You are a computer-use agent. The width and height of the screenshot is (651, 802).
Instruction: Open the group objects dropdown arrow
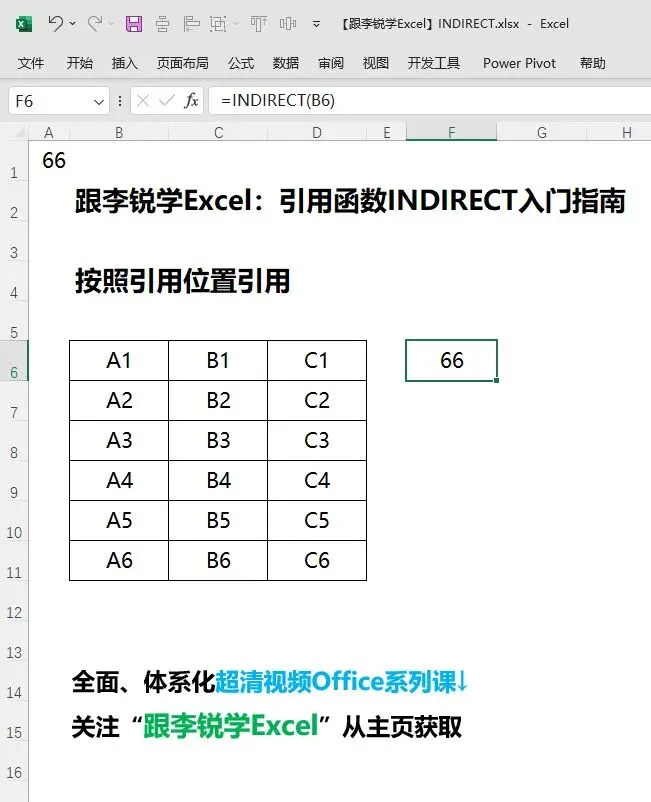pyautogui.click(x=236, y=24)
